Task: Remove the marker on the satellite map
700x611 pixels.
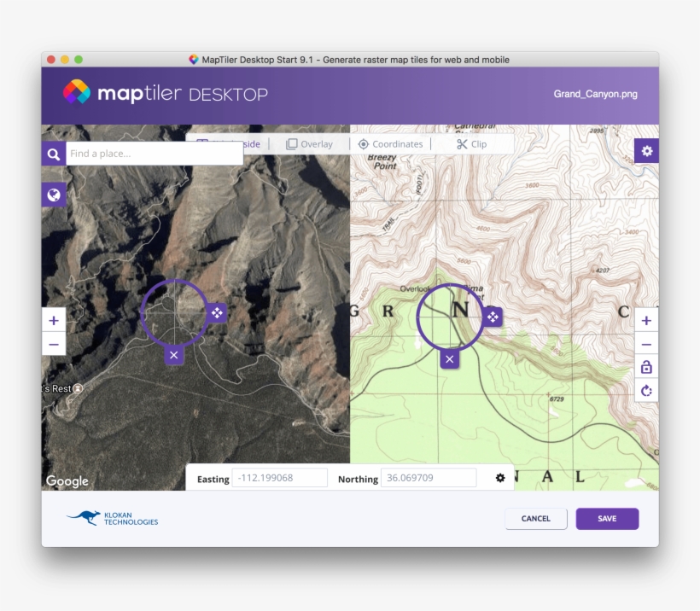Action: (173, 354)
